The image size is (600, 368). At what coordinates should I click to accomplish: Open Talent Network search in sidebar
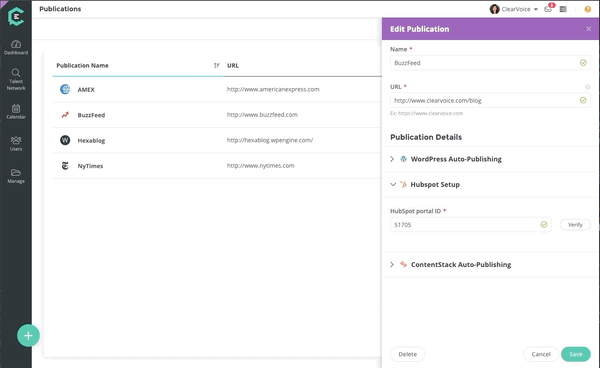coord(16,79)
